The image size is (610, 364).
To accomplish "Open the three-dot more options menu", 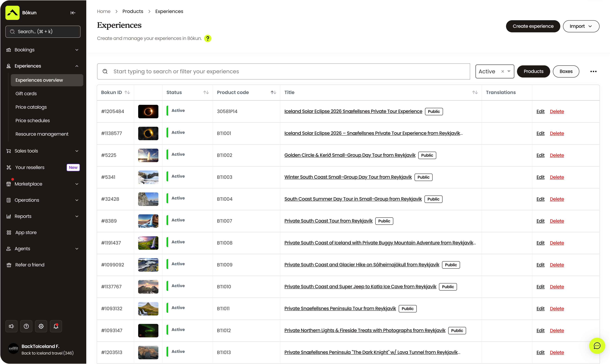I will (x=593, y=71).
